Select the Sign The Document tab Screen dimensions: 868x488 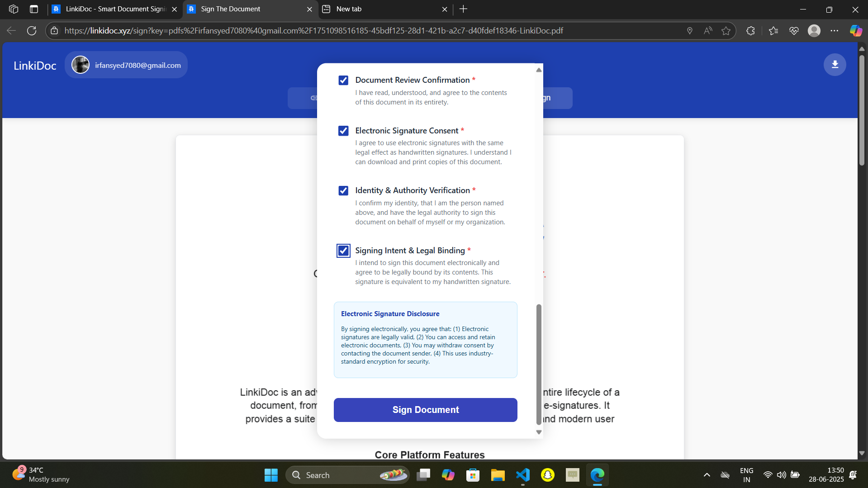tap(250, 9)
